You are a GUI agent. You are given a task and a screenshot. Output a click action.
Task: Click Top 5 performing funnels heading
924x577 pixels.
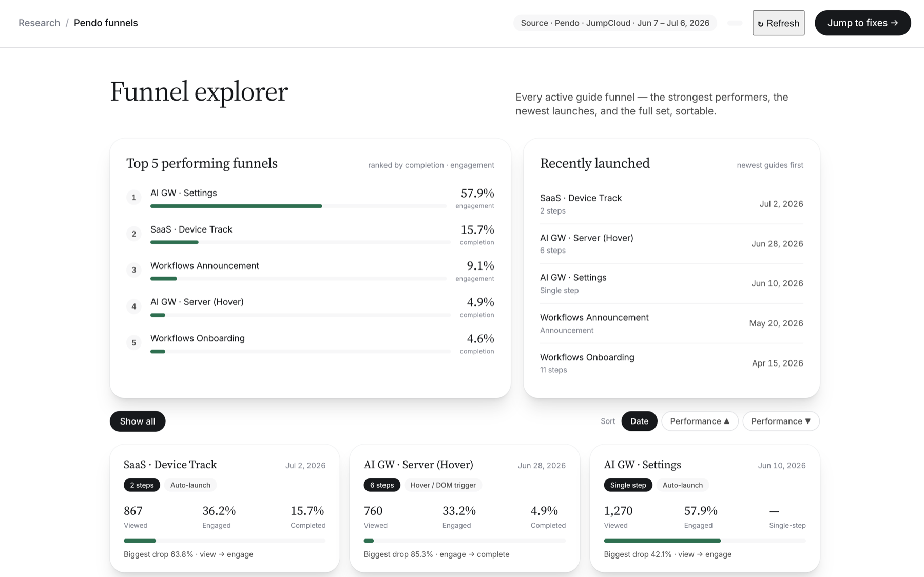(x=202, y=163)
